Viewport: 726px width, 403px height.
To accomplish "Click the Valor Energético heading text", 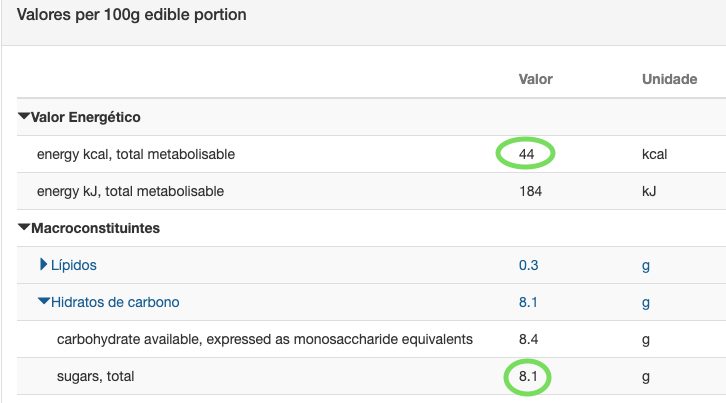I will (x=86, y=117).
